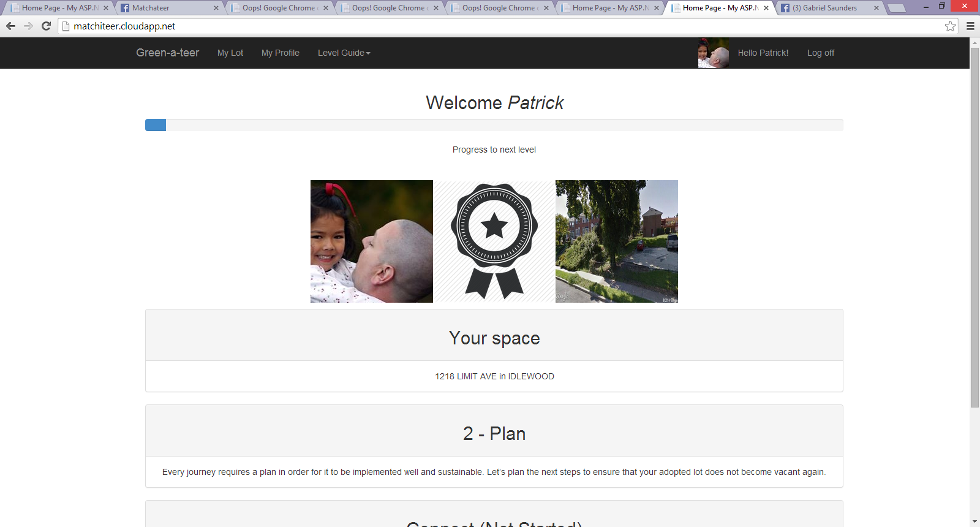The width and height of the screenshot is (980, 527).
Task: Go back using browser back arrow
Action: [10, 26]
